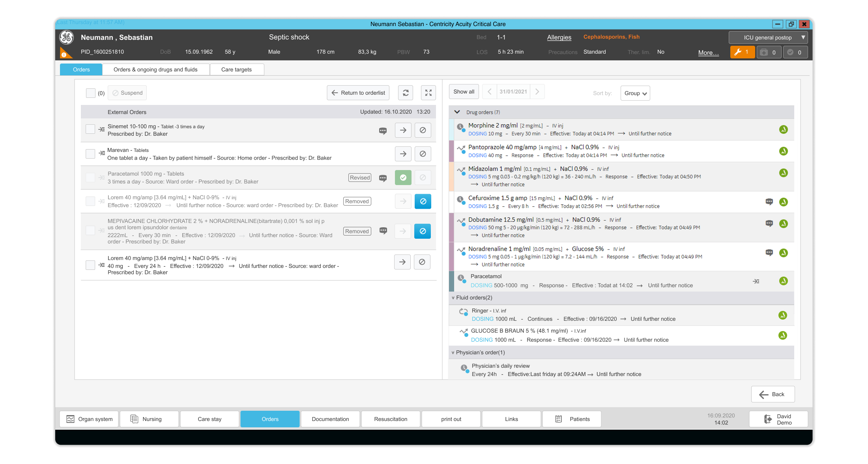The height and width of the screenshot is (464, 868).
Task: Open comment on Dobutamine 12.5 mg/ml order
Action: pos(769,223)
